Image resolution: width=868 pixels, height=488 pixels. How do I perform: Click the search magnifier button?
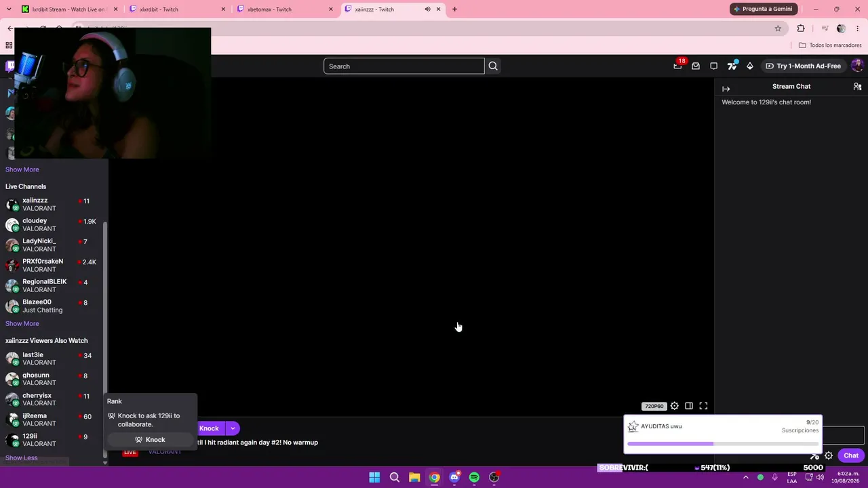pos(493,66)
